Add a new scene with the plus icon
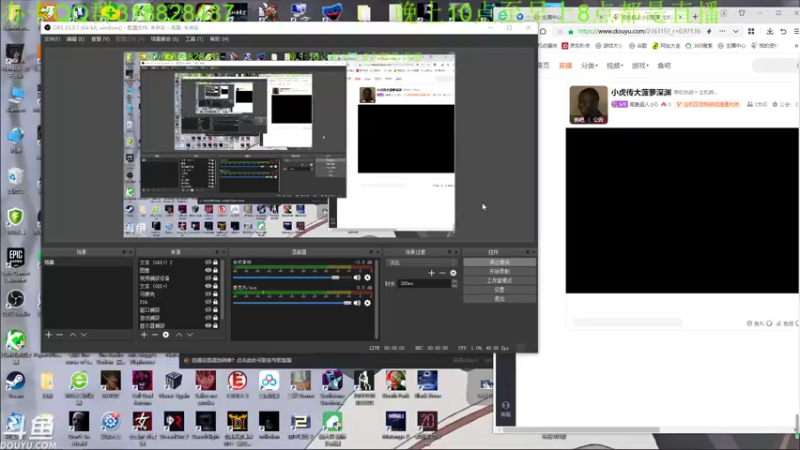Image resolution: width=800 pixels, height=450 pixels. click(48, 335)
